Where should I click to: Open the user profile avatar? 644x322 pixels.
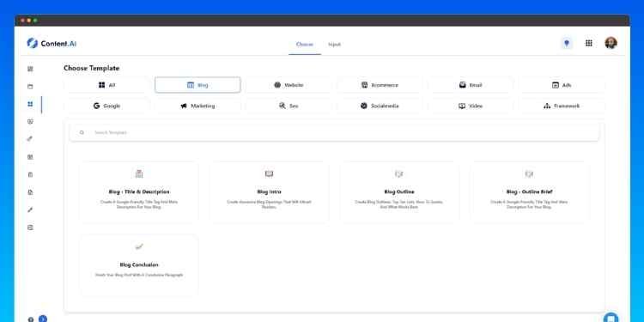(x=611, y=43)
